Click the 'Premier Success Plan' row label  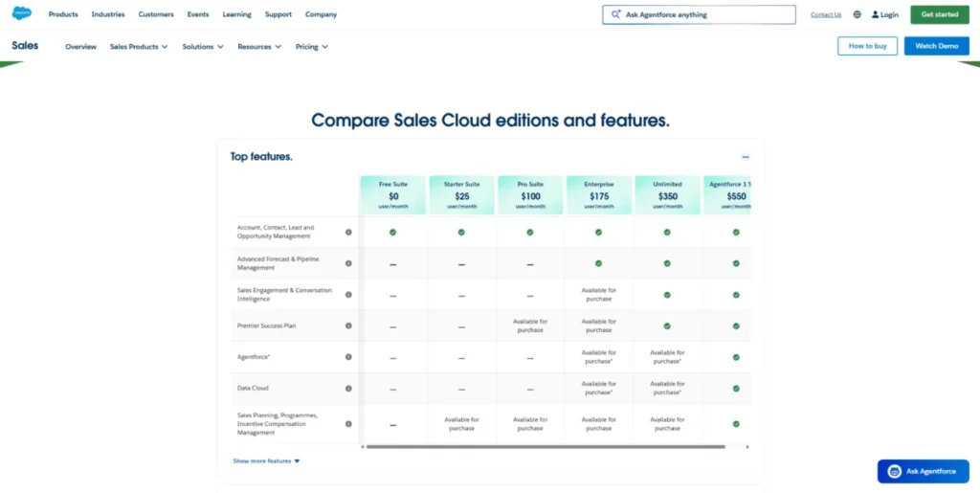click(266, 325)
